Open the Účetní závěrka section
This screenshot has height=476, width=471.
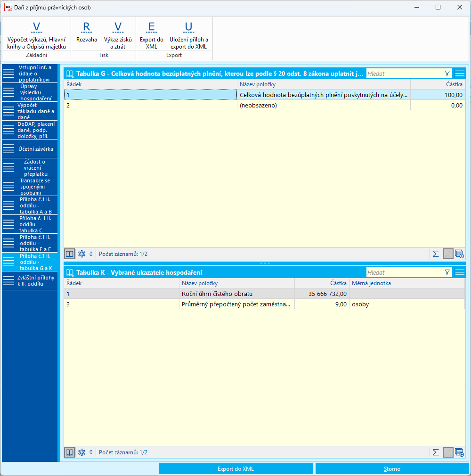pyautogui.click(x=30, y=149)
